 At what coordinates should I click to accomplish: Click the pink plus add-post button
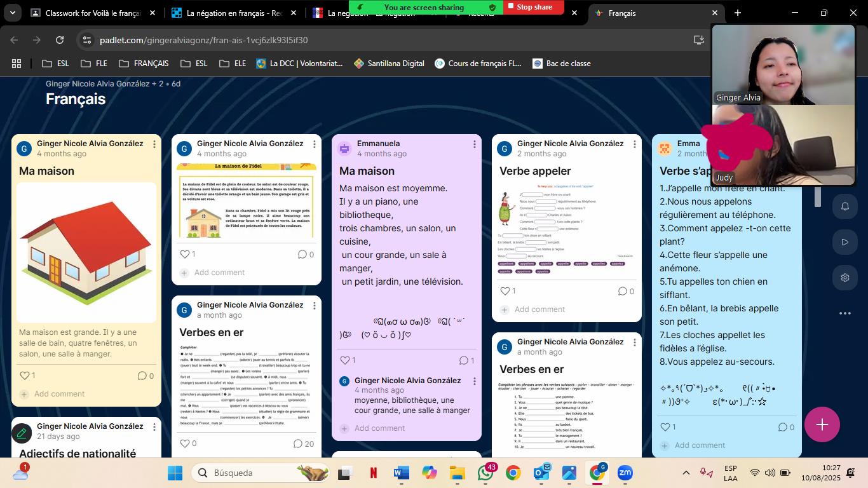(x=822, y=424)
